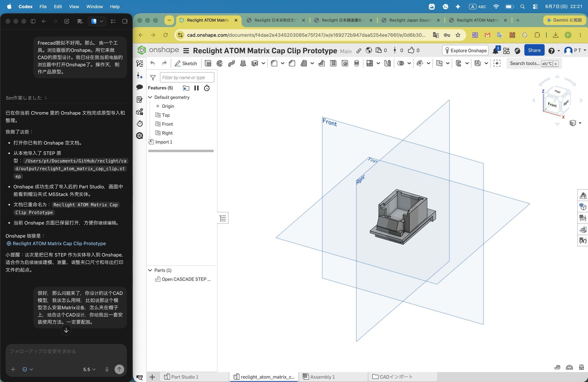Click the Add feature folder icon
This screenshot has height=382, width=588.
click(x=186, y=88)
